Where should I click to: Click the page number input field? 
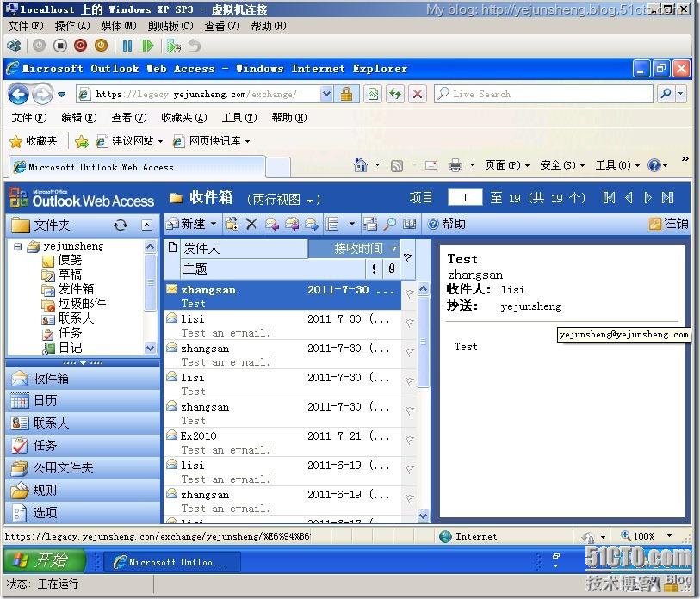coord(465,198)
